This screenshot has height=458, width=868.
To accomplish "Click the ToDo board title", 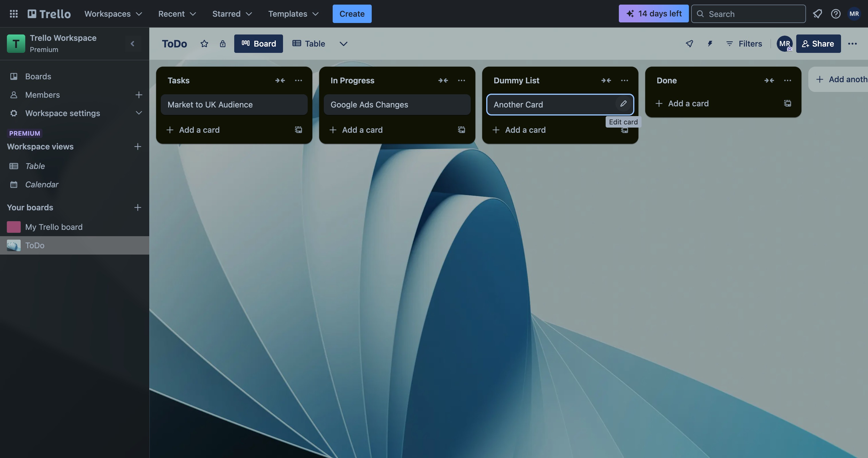I will [174, 44].
